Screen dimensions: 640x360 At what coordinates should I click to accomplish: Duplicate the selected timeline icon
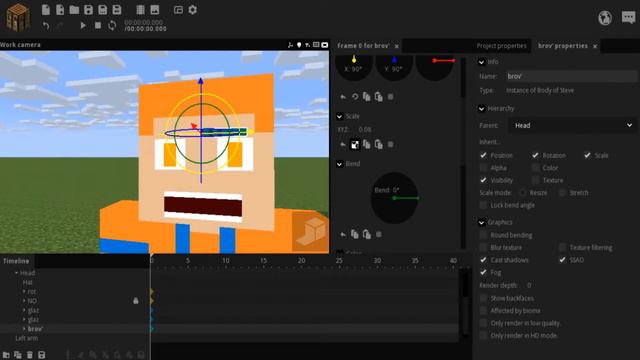pos(18,355)
